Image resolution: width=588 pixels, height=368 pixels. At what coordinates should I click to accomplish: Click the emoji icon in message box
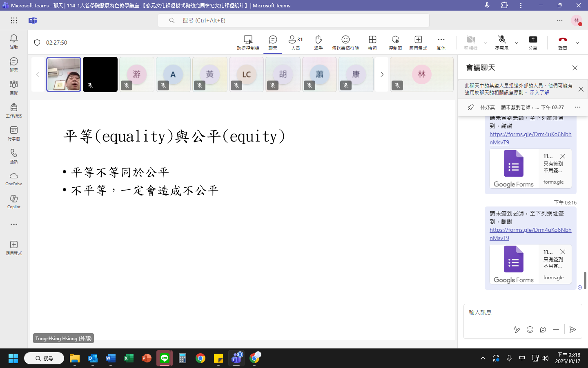tap(530, 330)
